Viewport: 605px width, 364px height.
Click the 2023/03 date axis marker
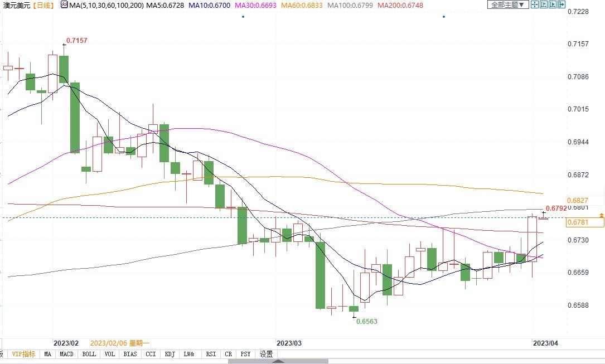pos(289,343)
